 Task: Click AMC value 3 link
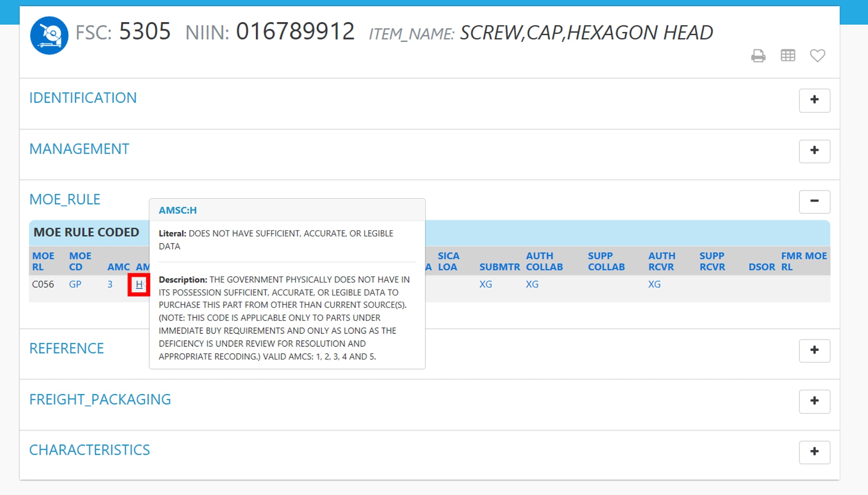tap(110, 284)
